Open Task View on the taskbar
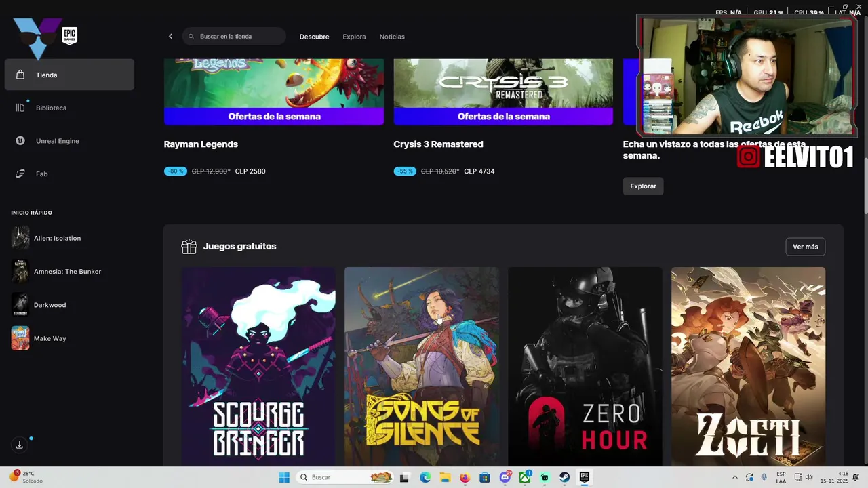The image size is (868, 488). (405, 477)
